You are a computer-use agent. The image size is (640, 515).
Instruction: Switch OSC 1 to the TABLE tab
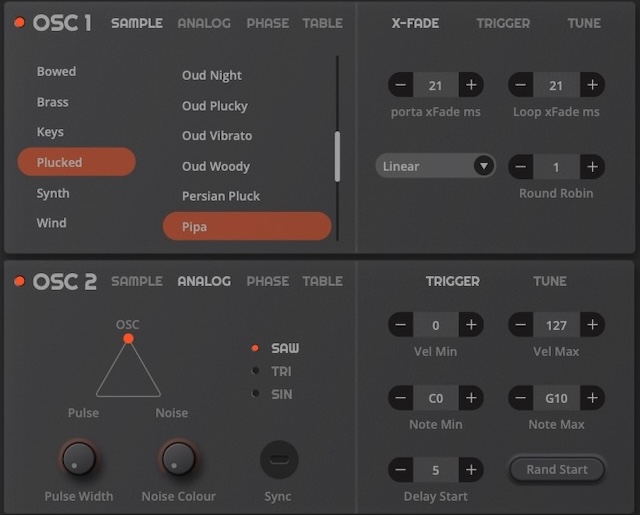click(x=322, y=23)
